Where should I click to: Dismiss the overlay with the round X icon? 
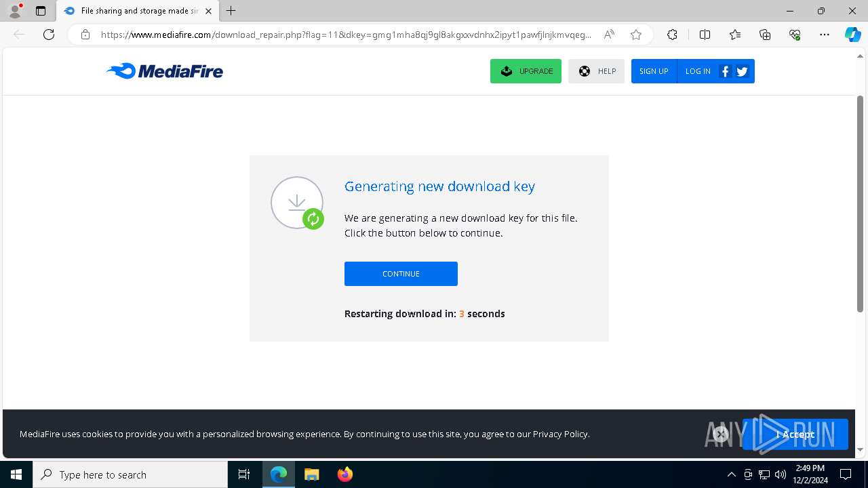click(x=721, y=434)
